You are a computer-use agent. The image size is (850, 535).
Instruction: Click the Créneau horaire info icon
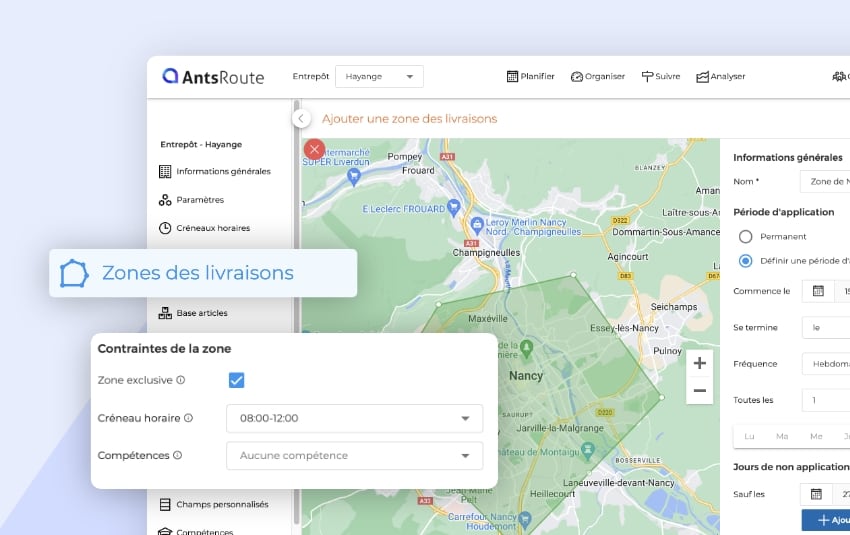click(188, 418)
